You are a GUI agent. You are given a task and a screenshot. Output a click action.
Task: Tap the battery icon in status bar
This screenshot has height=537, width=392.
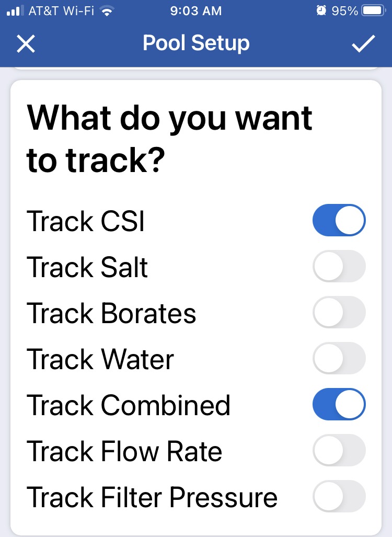(x=374, y=10)
